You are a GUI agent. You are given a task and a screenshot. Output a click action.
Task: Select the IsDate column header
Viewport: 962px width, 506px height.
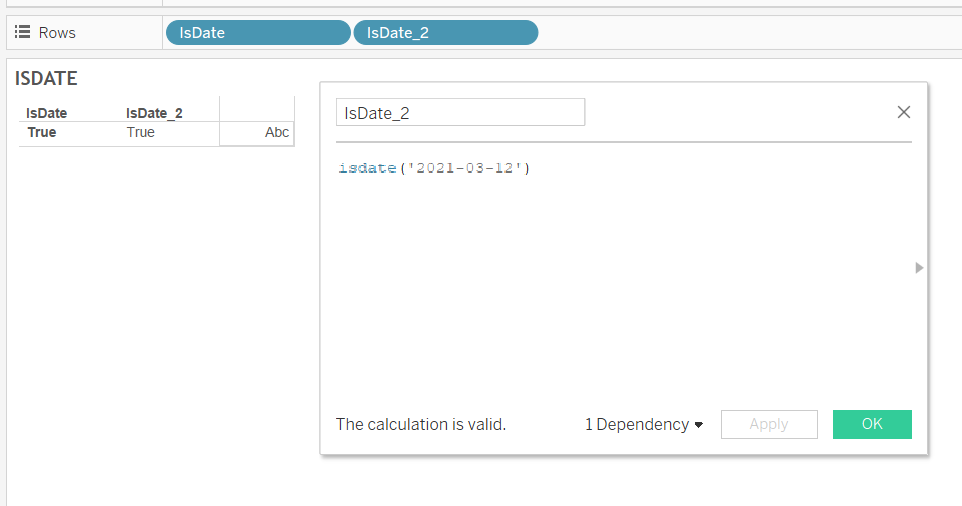(47, 113)
